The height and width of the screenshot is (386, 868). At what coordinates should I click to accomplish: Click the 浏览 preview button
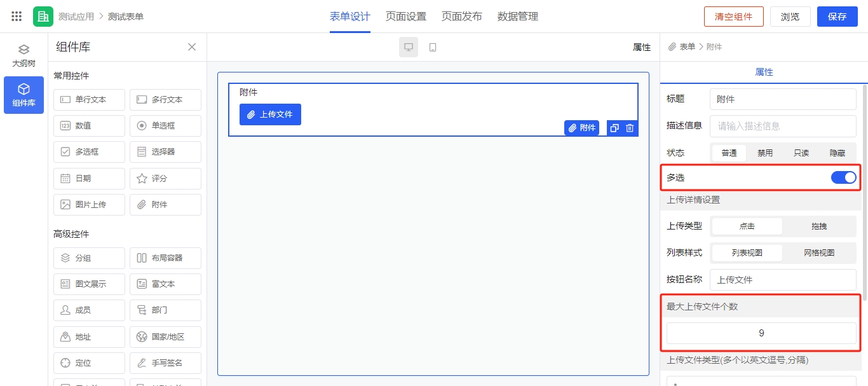[790, 17]
